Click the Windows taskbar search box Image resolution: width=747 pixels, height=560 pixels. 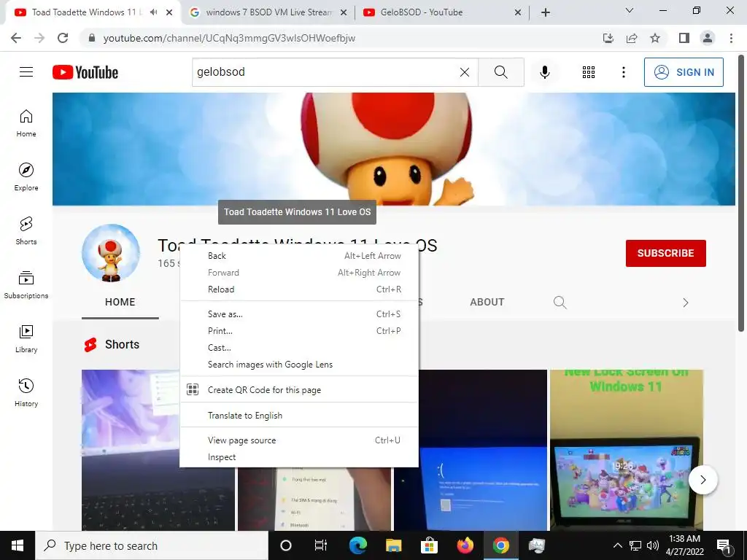coord(152,545)
